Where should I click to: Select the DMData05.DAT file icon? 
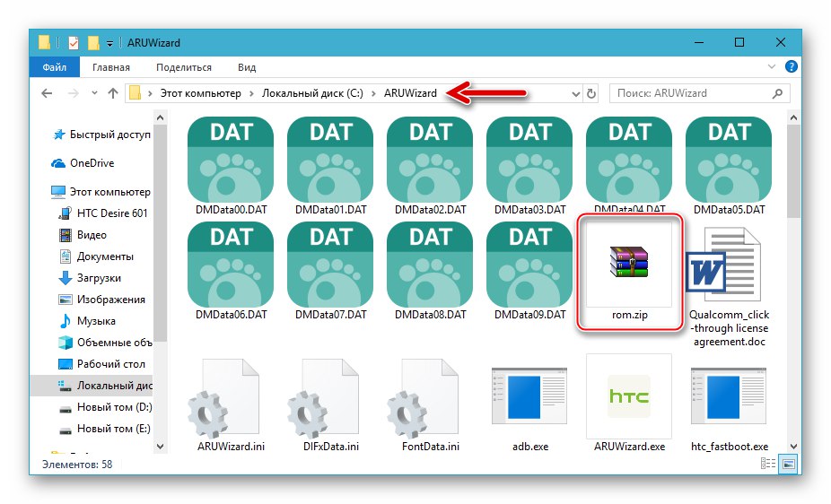pos(729,160)
